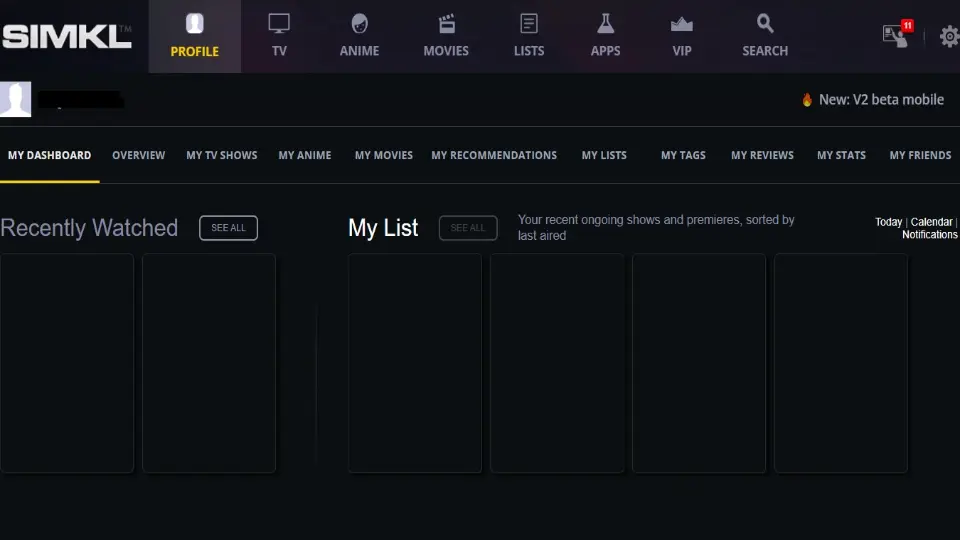Viewport: 960px width, 540px height.
Task: Open My Tags tab
Action: [683, 156]
